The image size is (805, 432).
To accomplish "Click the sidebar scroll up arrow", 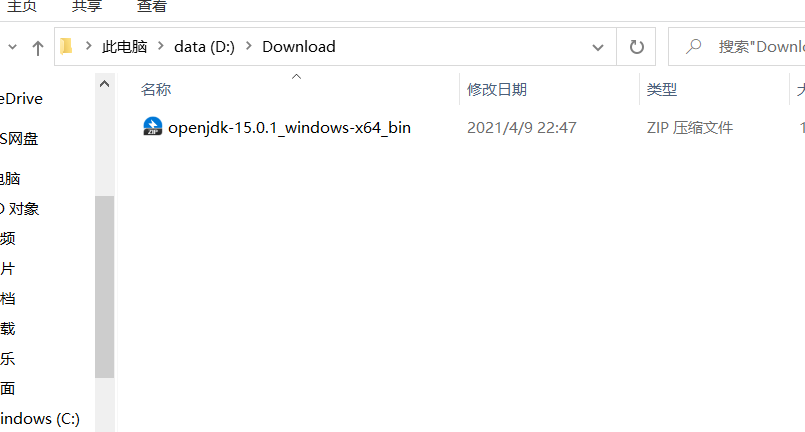I will [x=104, y=84].
